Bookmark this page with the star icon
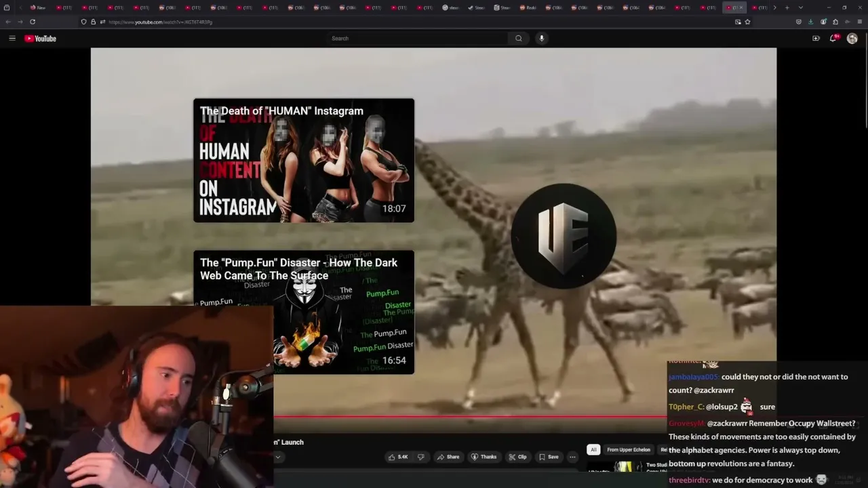Viewport: 868px width, 488px height. click(x=748, y=22)
